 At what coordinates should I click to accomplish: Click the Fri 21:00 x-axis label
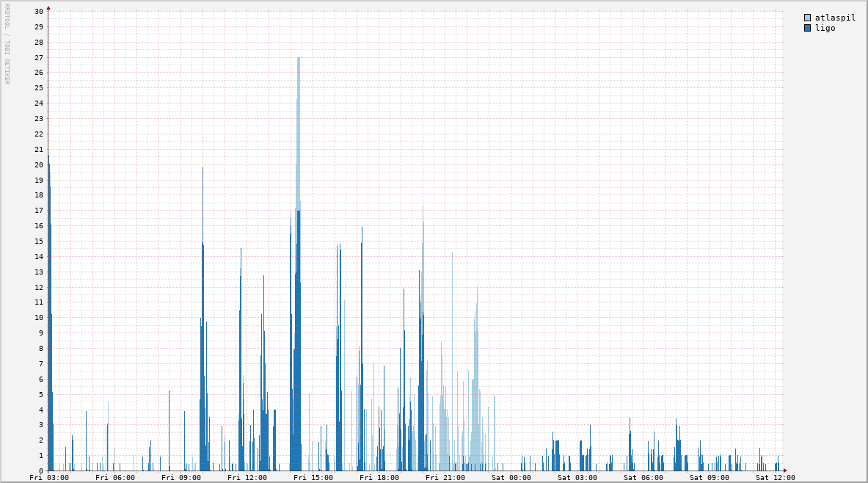pyautogui.click(x=445, y=478)
